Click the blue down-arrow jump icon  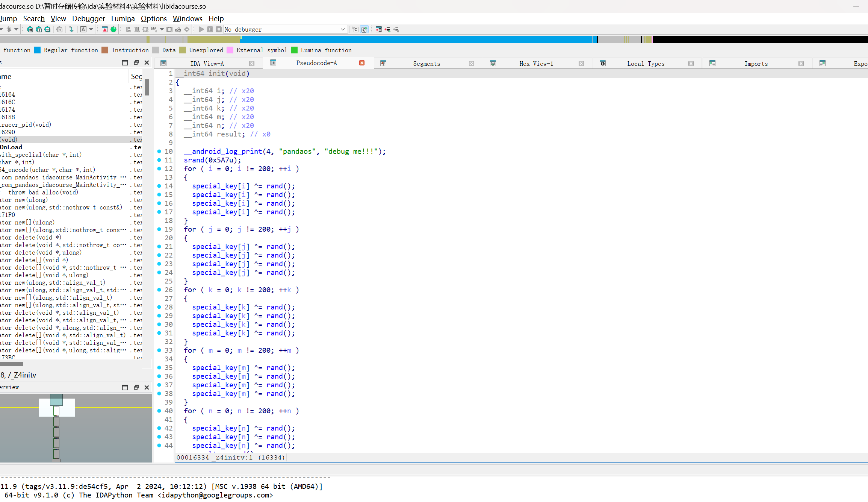[x=71, y=29]
